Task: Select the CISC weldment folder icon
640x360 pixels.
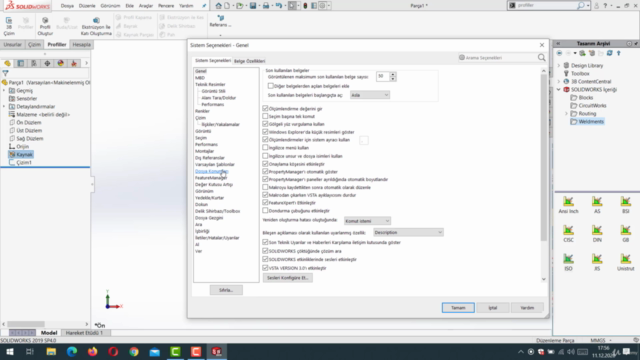Action: [x=568, y=230]
